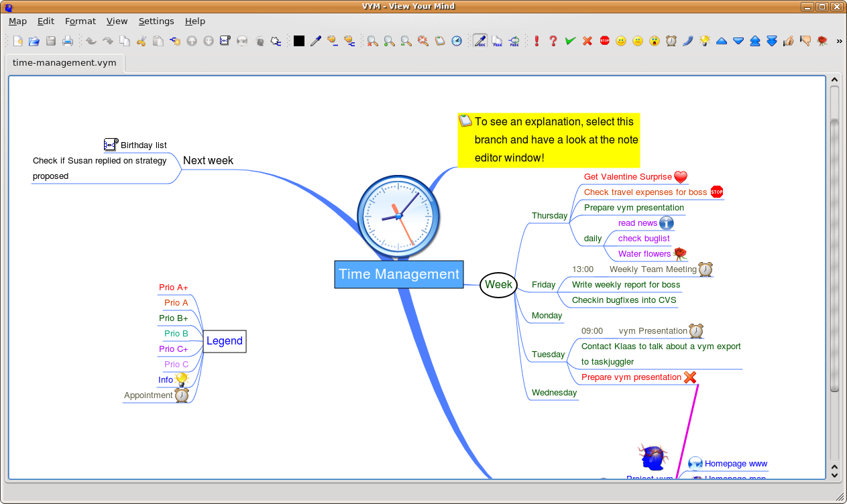Click the surprised face flag icon

coord(655,41)
